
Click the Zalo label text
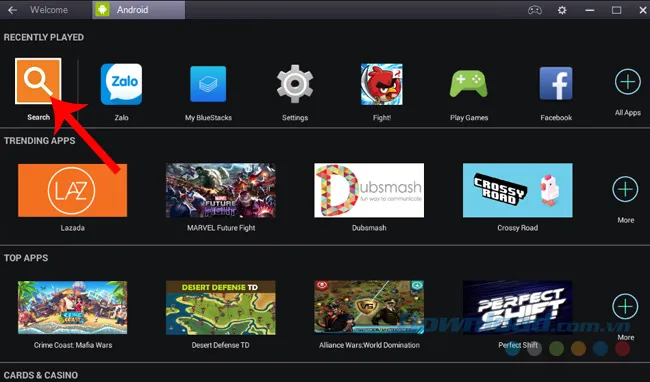coord(121,118)
